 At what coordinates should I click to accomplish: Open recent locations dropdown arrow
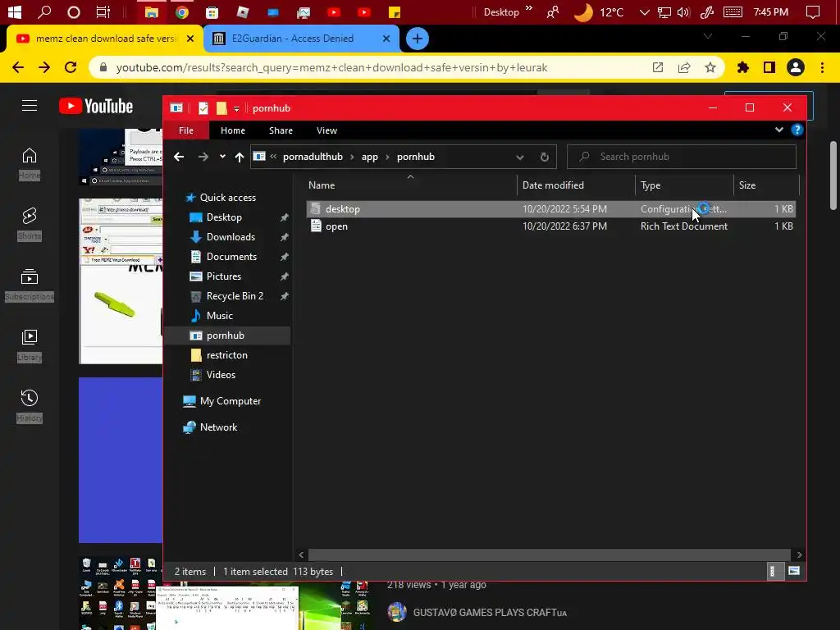click(x=222, y=157)
